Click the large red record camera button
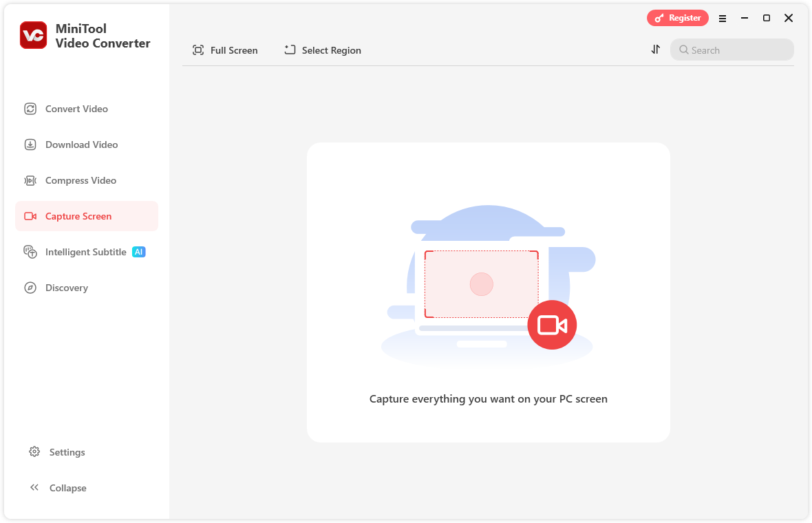The image size is (812, 523). 552,325
